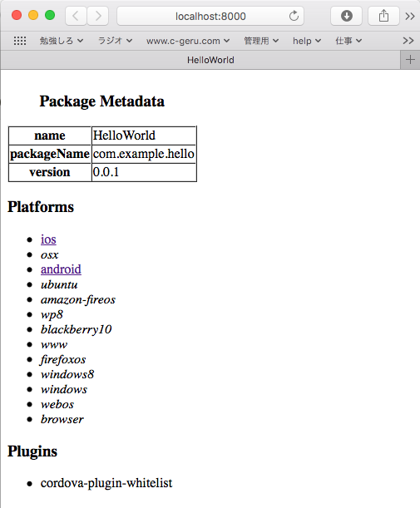Expand the www.c-geru.com bookmarks folder

pos(188,41)
